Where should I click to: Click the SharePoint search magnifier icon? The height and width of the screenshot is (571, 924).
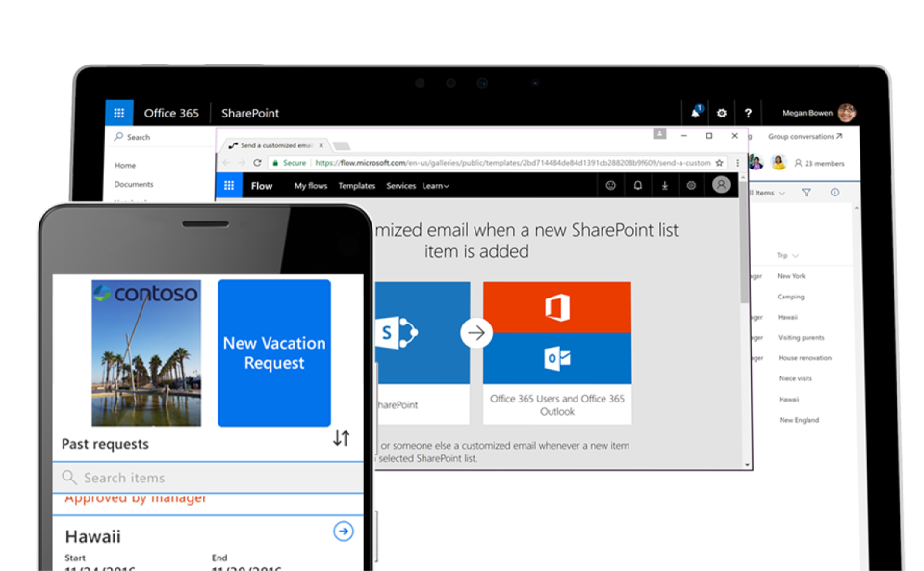click(119, 136)
